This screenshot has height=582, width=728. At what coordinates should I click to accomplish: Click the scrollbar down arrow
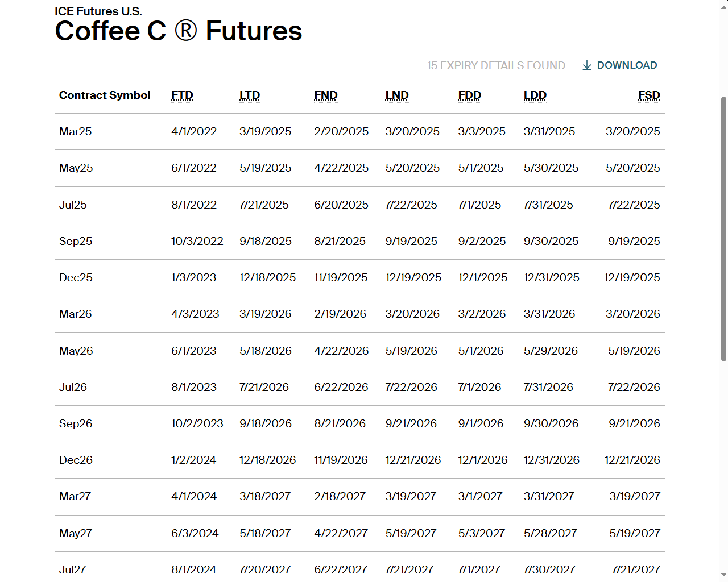[x=723, y=575]
